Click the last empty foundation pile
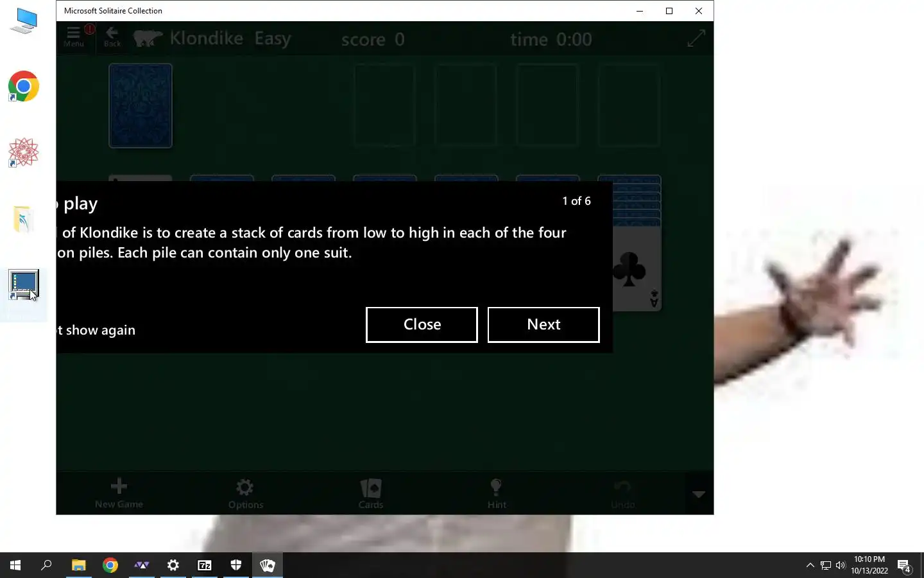Image resolution: width=924 pixels, height=578 pixels. click(629, 106)
